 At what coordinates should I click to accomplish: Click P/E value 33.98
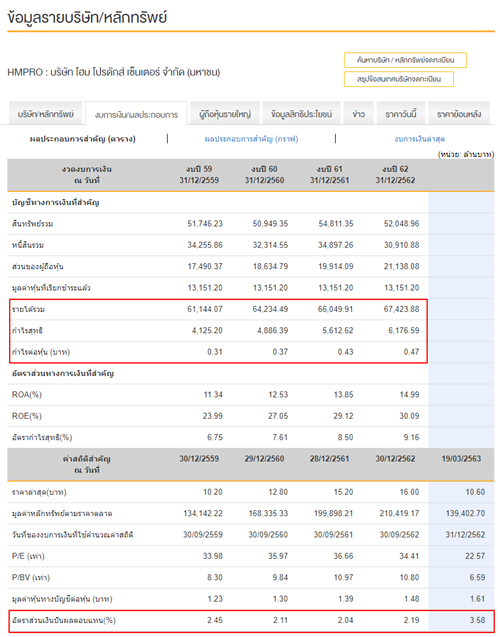[213, 556]
